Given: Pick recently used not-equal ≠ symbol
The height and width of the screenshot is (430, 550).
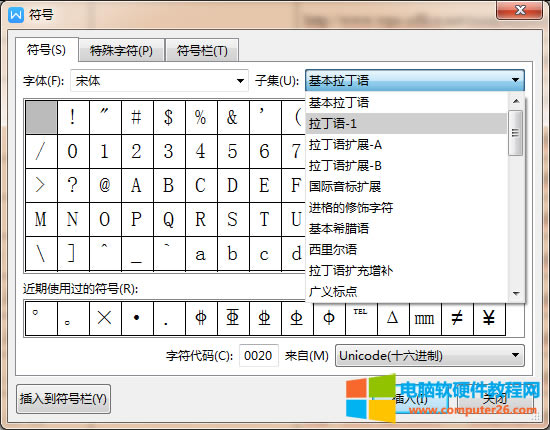Looking at the screenshot, I should [457, 318].
